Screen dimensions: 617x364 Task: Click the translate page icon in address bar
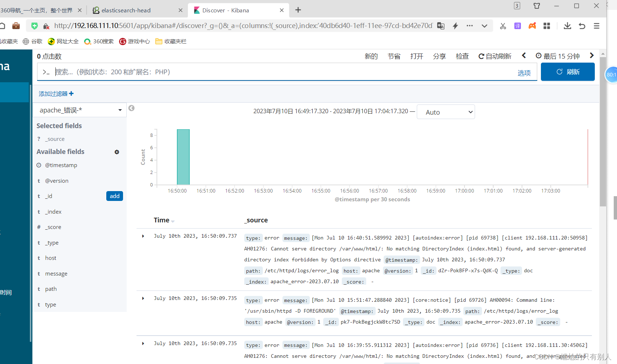pos(441,26)
